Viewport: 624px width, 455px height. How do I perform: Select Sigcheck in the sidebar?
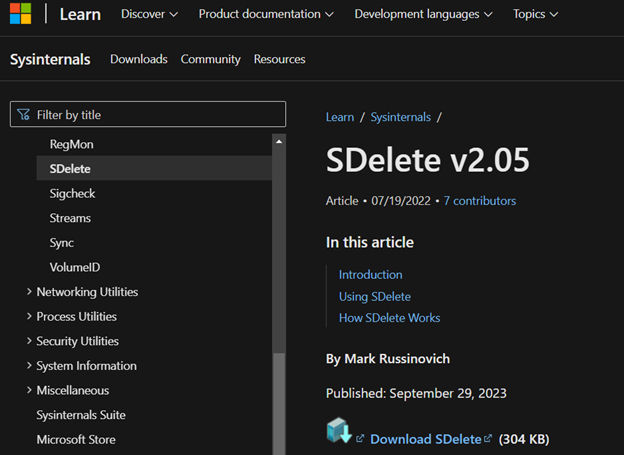pos(72,193)
